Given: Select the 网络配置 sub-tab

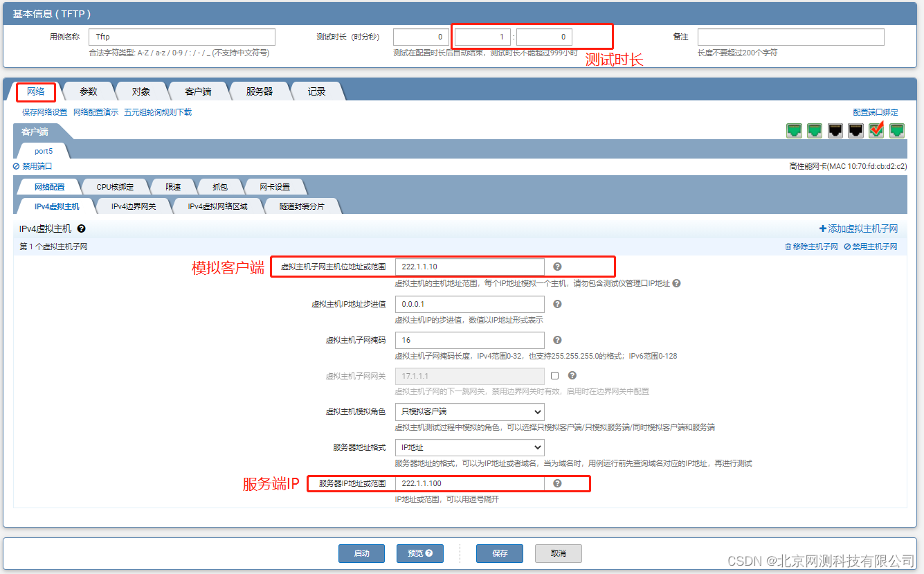Looking at the screenshot, I should [x=50, y=187].
